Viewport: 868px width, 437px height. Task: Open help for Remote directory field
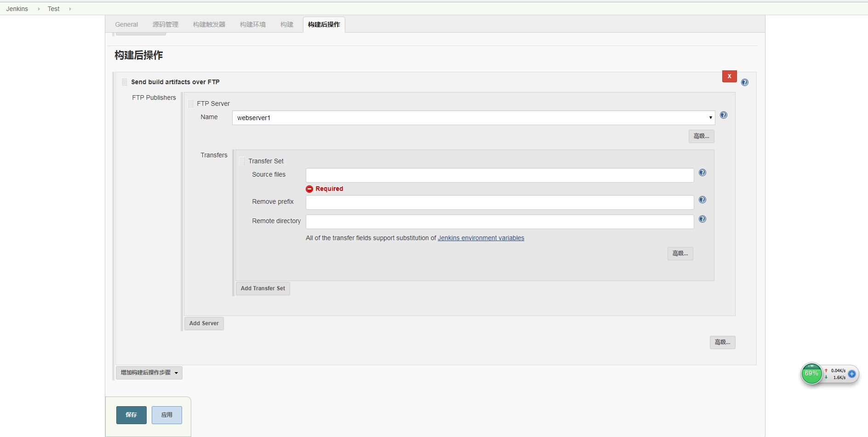click(x=702, y=219)
